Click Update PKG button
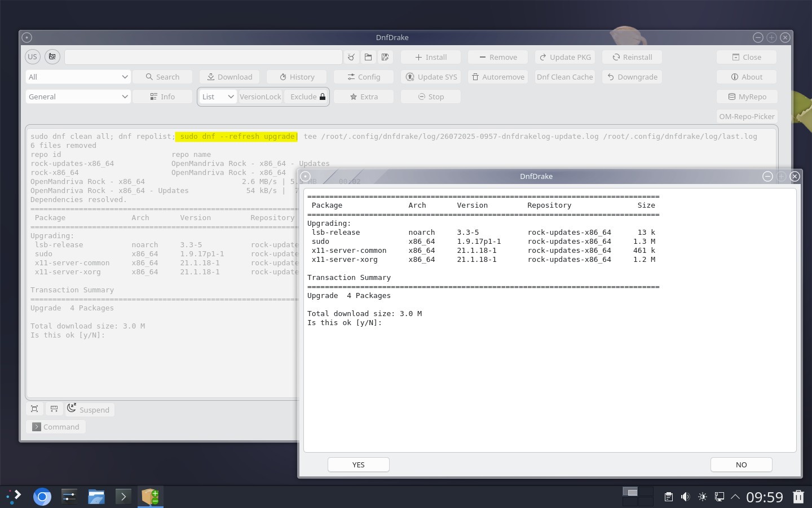The width and height of the screenshot is (812, 508). pos(565,57)
